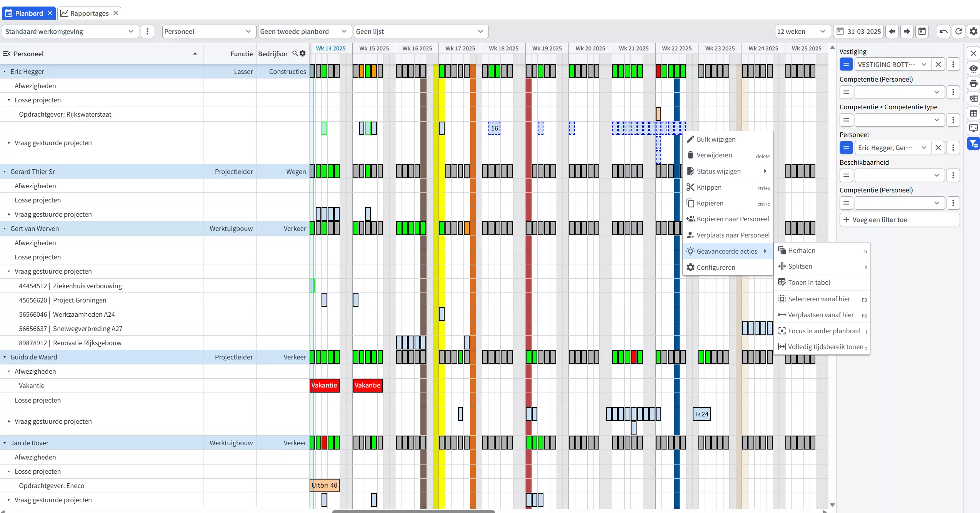980x513 pixels.
Task: Go to previous period with left arrow
Action: (892, 32)
